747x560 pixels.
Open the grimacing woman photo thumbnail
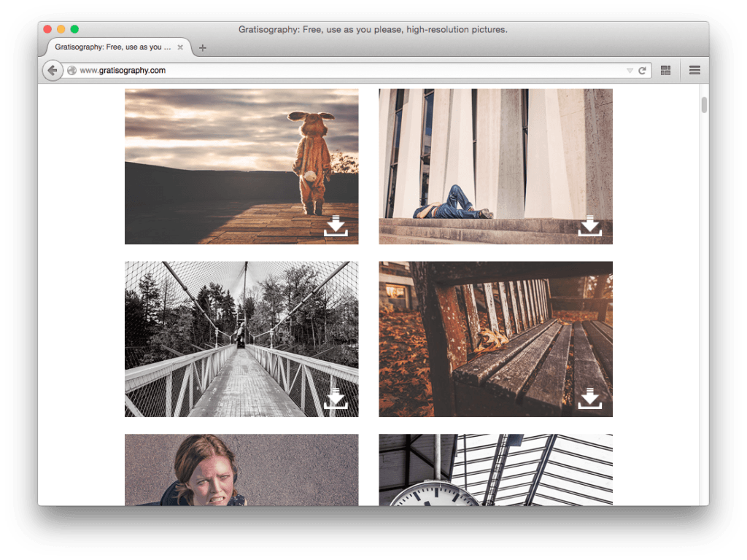click(x=241, y=470)
